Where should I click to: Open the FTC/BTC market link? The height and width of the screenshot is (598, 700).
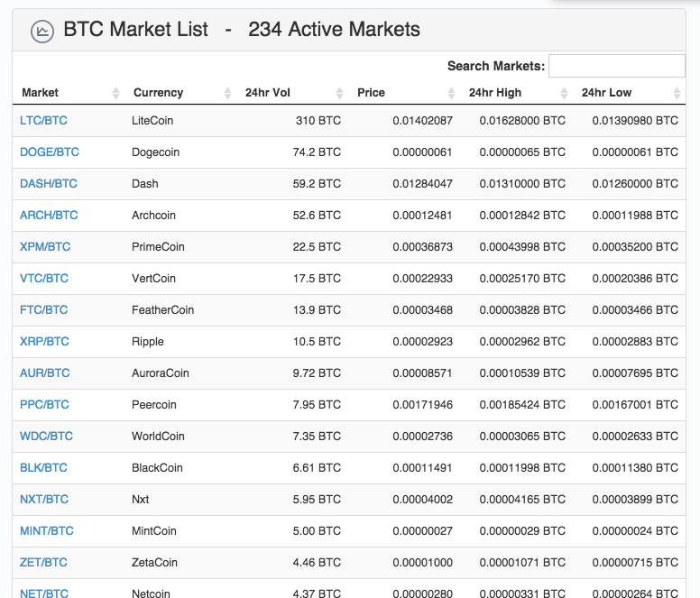43,309
